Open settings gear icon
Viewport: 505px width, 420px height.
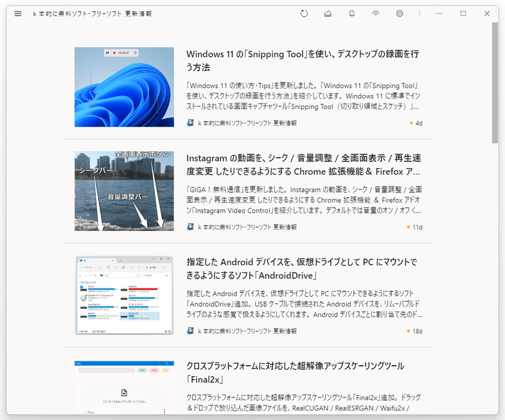pos(399,13)
